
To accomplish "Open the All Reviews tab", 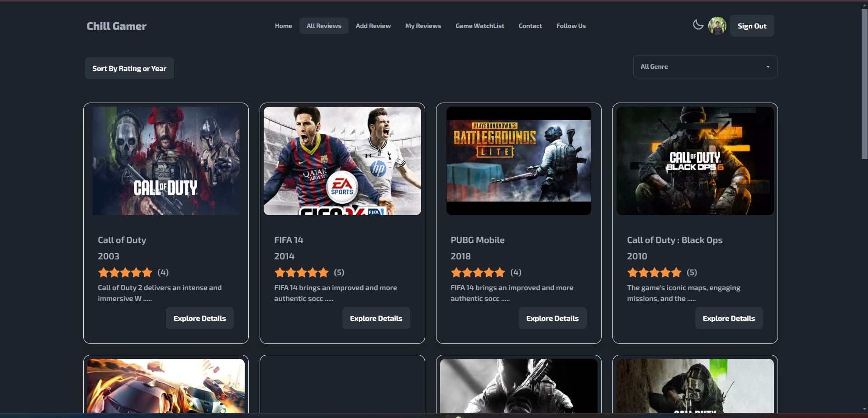I will coord(324,26).
